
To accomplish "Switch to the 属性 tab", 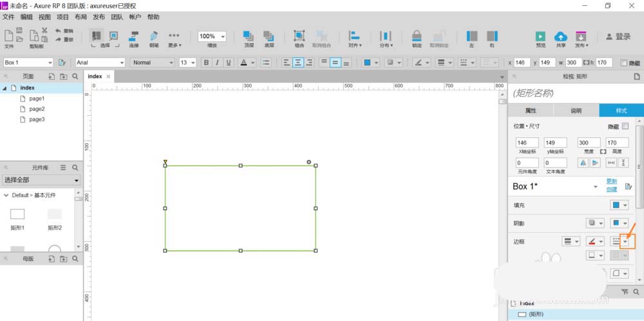I will [531, 111].
